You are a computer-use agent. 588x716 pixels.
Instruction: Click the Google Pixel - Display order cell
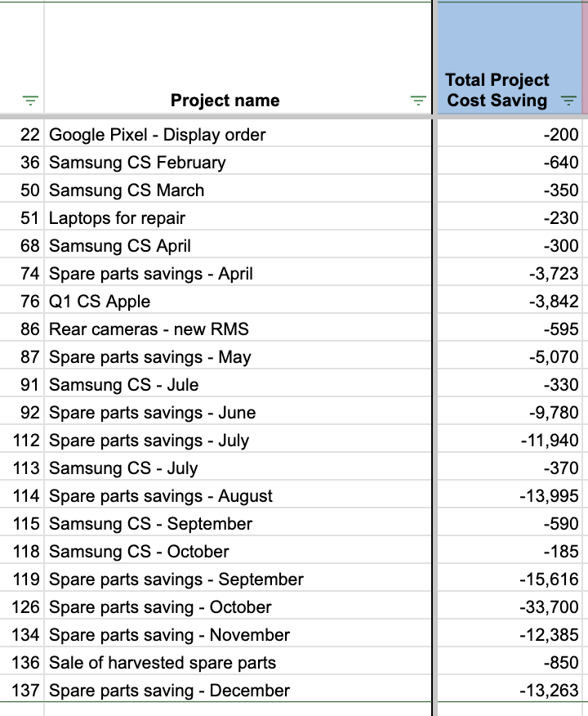click(x=238, y=135)
